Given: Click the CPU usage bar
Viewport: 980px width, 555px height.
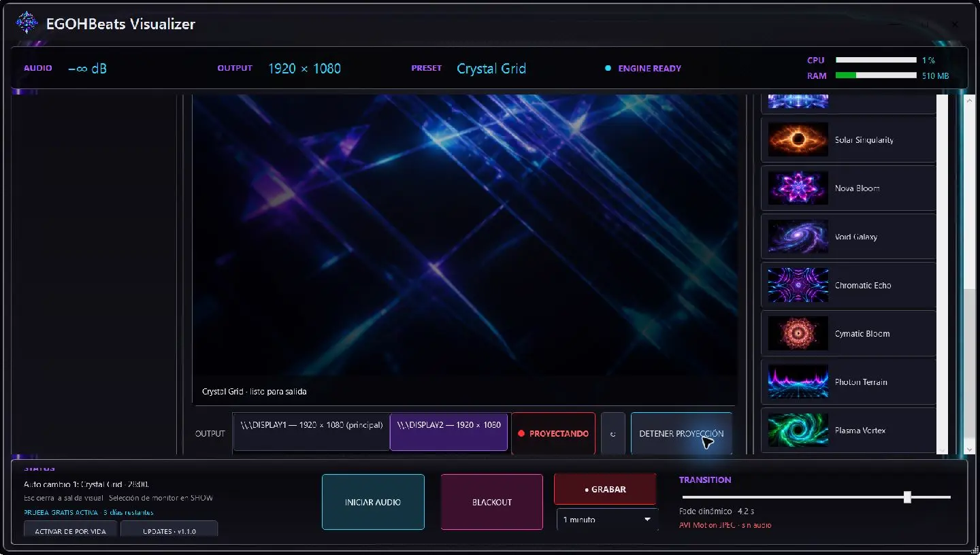Looking at the screenshot, I should [876, 60].
